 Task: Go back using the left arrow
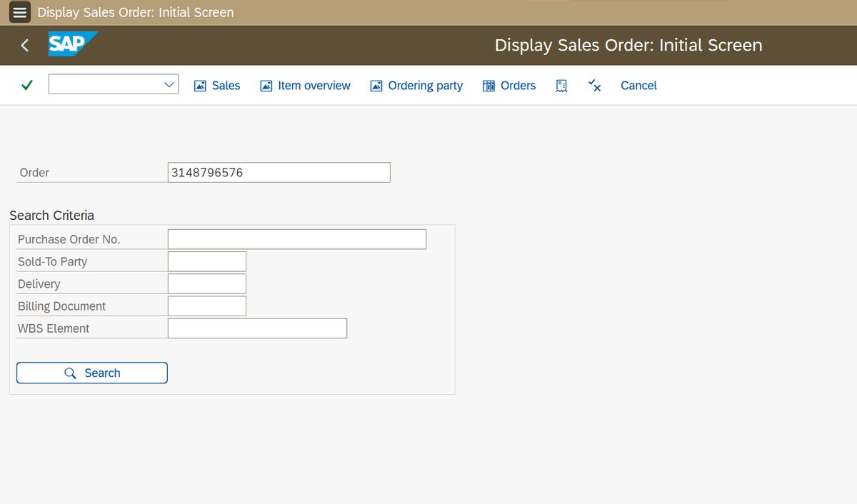[25, 45]
